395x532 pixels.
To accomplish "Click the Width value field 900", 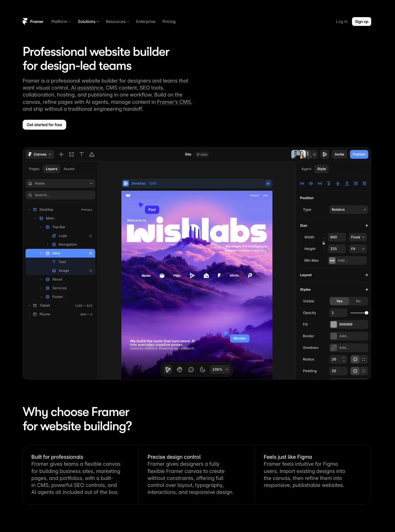I will [x=337, y=237].
